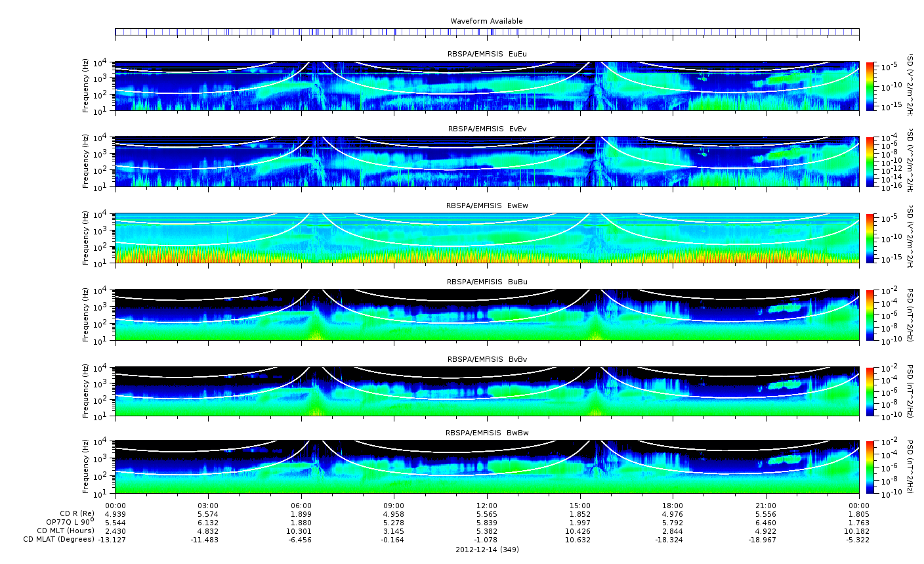Click the EwEw spectrogram color bar

pyautogui.click(x=870, y=238)
